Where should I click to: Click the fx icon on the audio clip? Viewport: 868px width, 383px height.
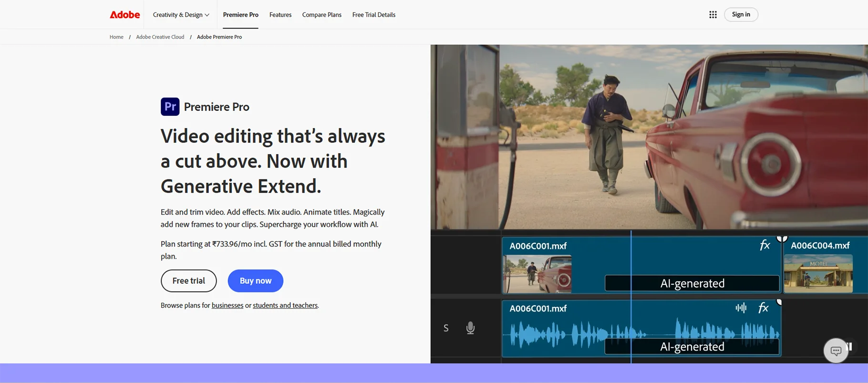pos(763,308)
